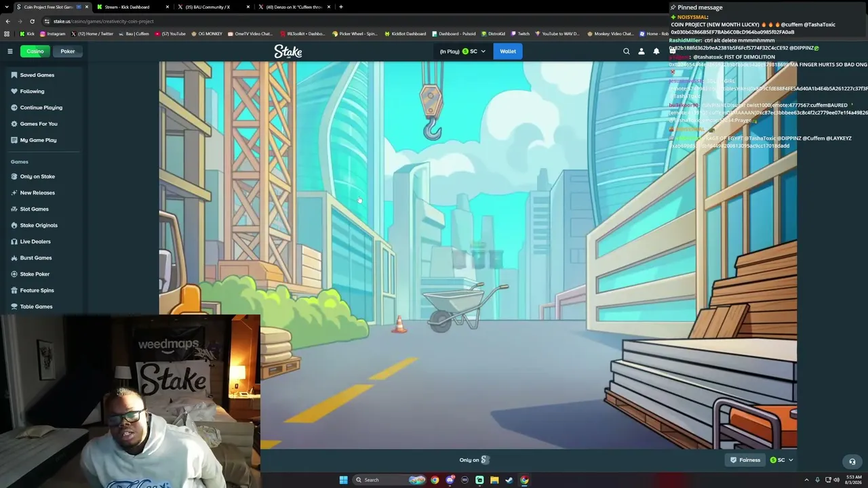
Task: Open File Explorer from taskbar
Action: click(494, 480)
